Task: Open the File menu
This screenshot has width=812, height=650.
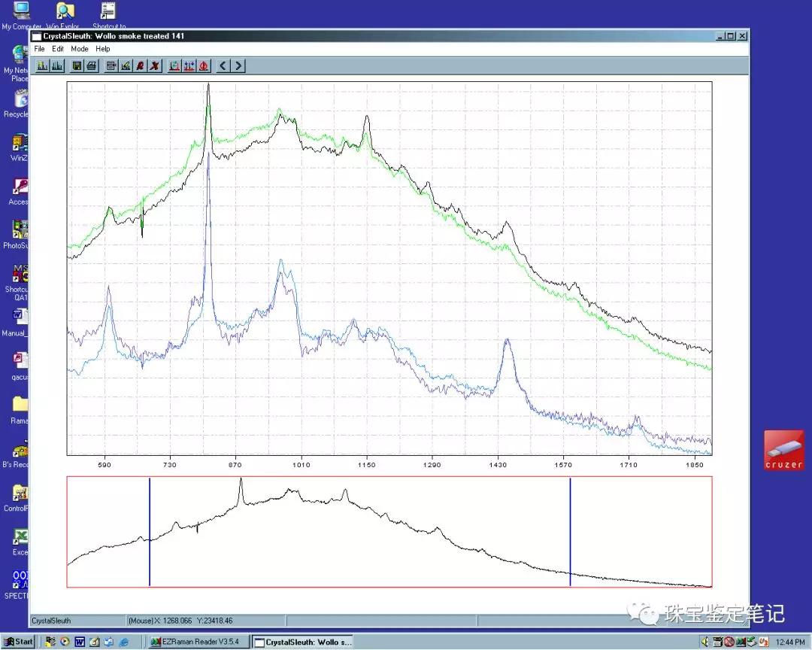Action: (39, 49)
